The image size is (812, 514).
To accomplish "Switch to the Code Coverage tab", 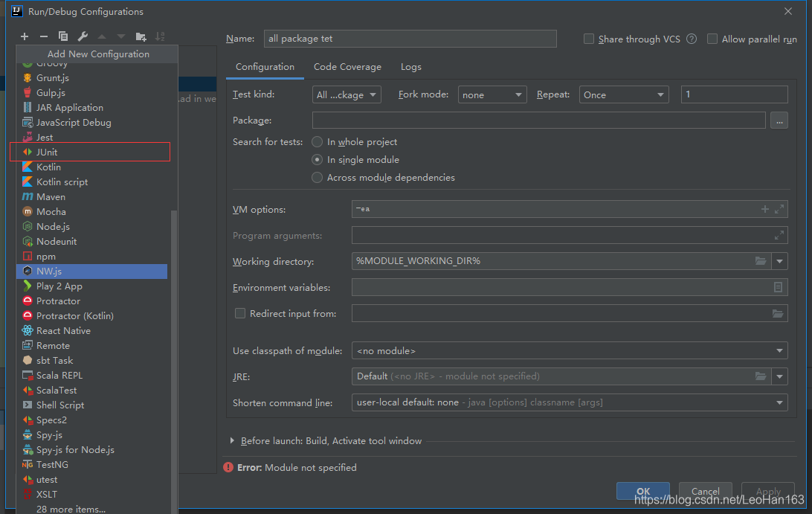I will pos(347,67).
